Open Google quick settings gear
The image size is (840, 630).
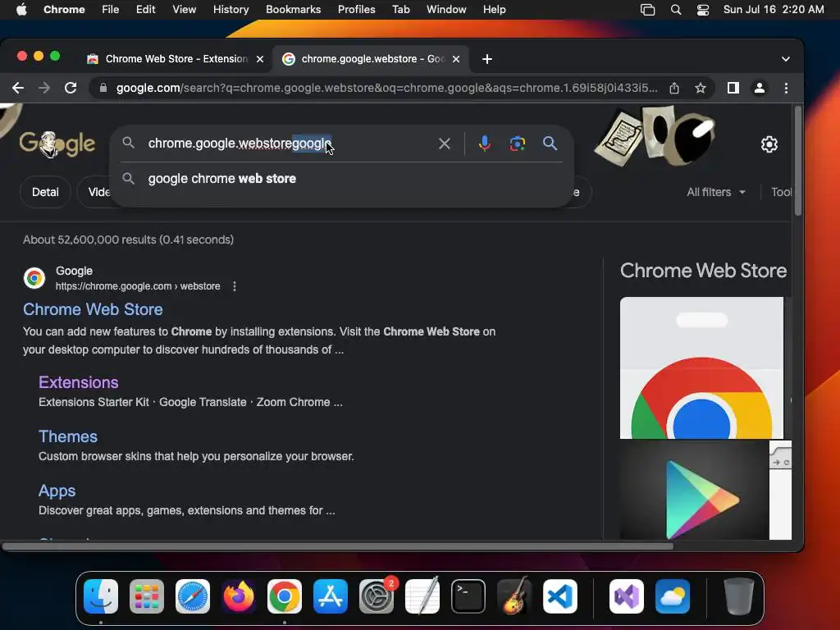[x=769, y=144]
